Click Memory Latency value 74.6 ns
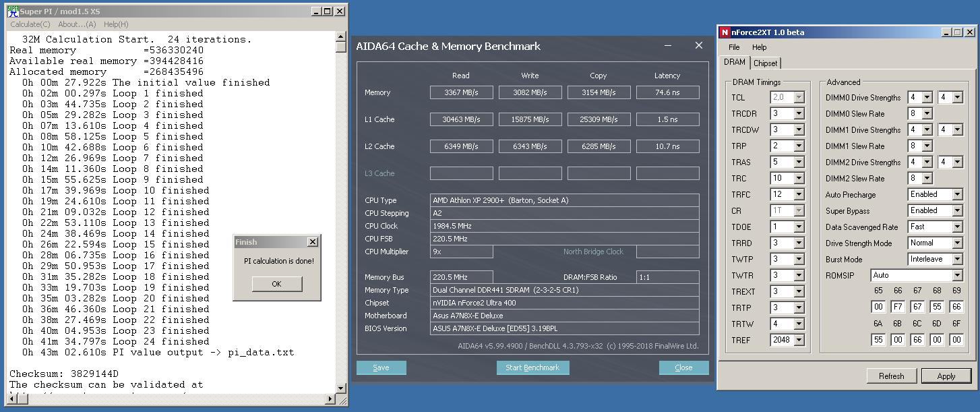This screenshot has height=412, width=980. tap(667, 92)
